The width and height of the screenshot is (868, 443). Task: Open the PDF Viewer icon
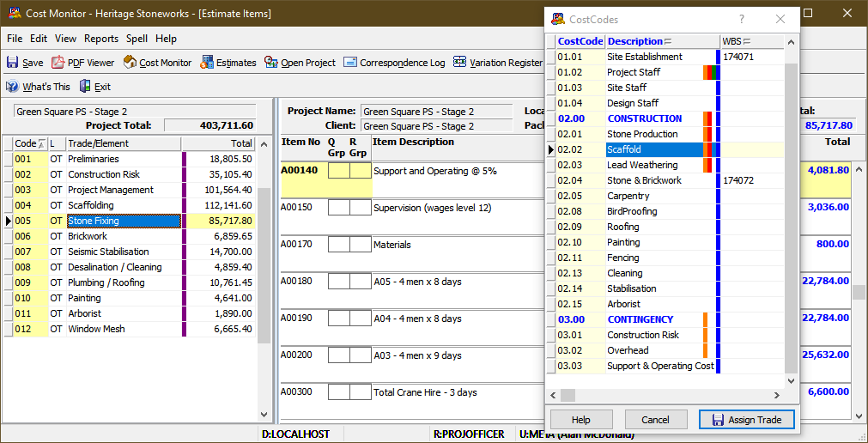point(58,62)
